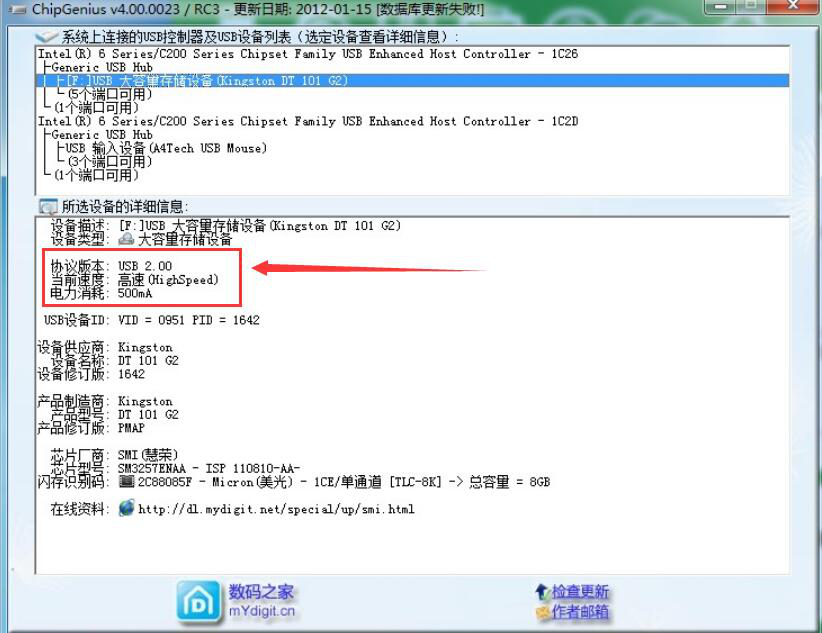
Task: Minimize the ChipGenius window
Action: pyautogui.click(x=720, y=6)
